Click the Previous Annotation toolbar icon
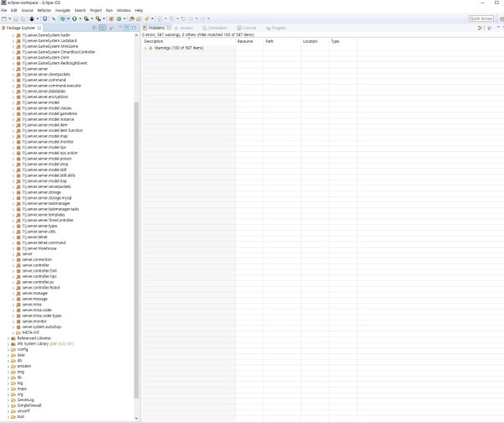The width and height of the screenshot is (504, 423). [171, 18]
